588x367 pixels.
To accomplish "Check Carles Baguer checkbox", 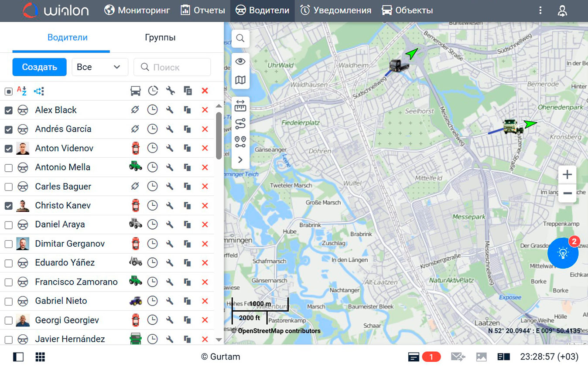I will [8, 187].
